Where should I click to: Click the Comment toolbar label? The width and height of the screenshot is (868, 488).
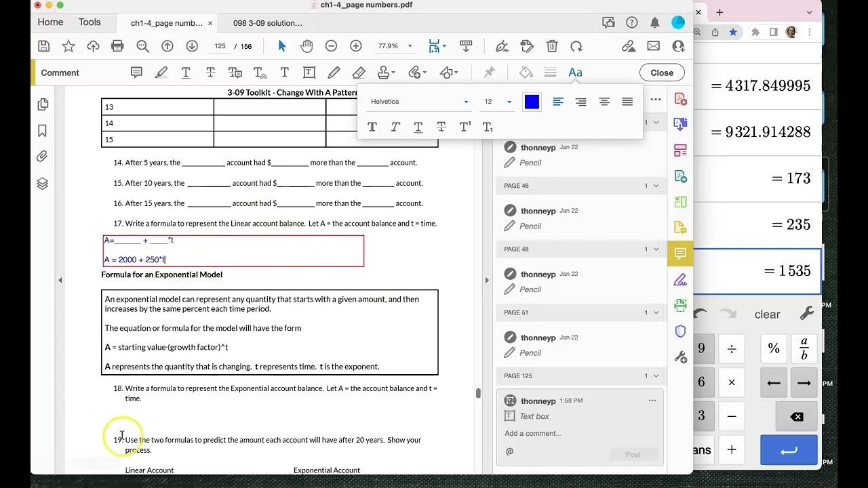coord(60,73)
